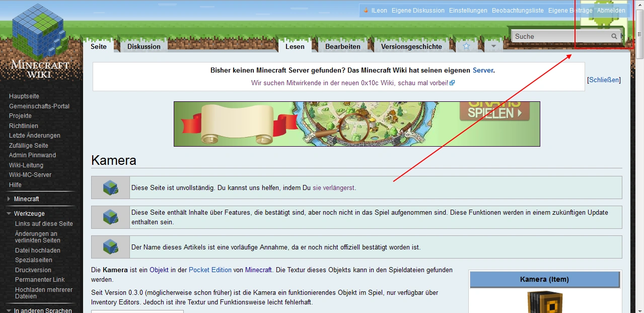The width and height of the screenshot is (644, 313).
Task: Click the watchlist star tab icon
Action: coord(466,46)
